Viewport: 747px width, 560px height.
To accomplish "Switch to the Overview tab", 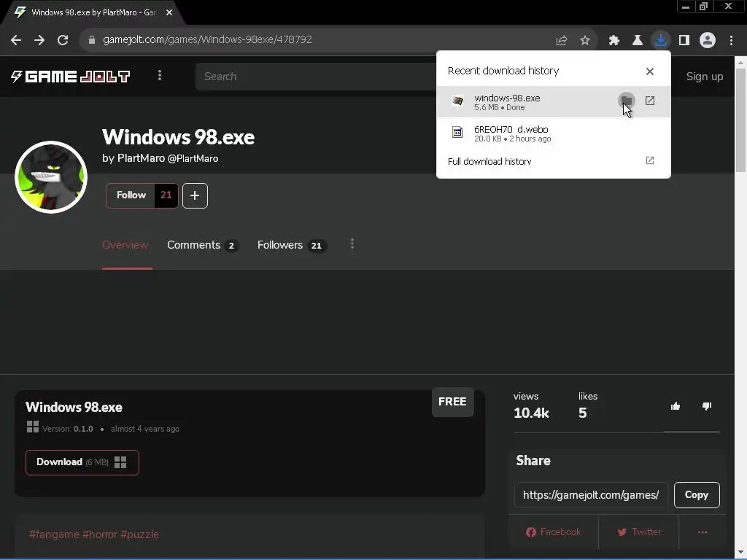I will coord(125,245).
